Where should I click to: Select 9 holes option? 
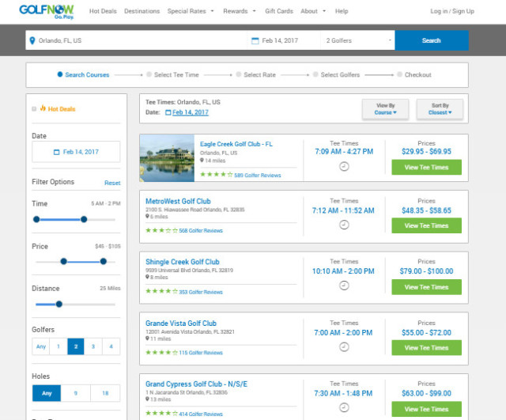click(76, 393)
